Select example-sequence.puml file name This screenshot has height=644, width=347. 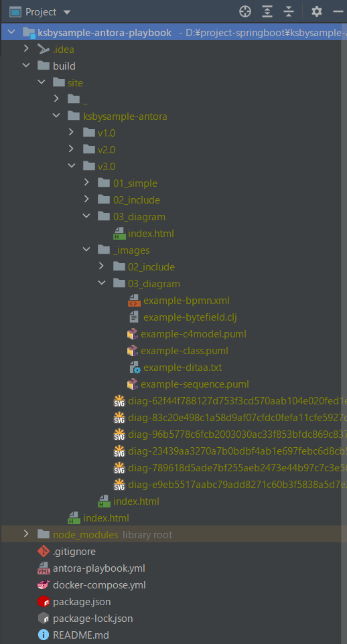195,384
